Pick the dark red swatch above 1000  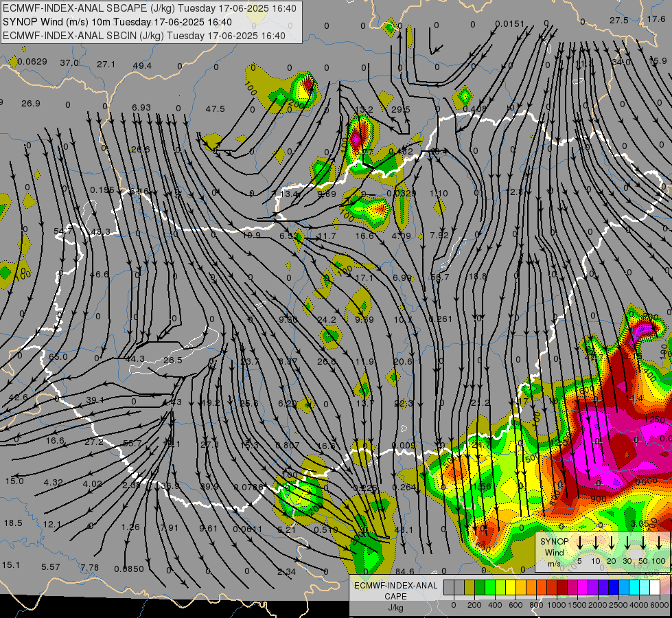pos(562,588)
